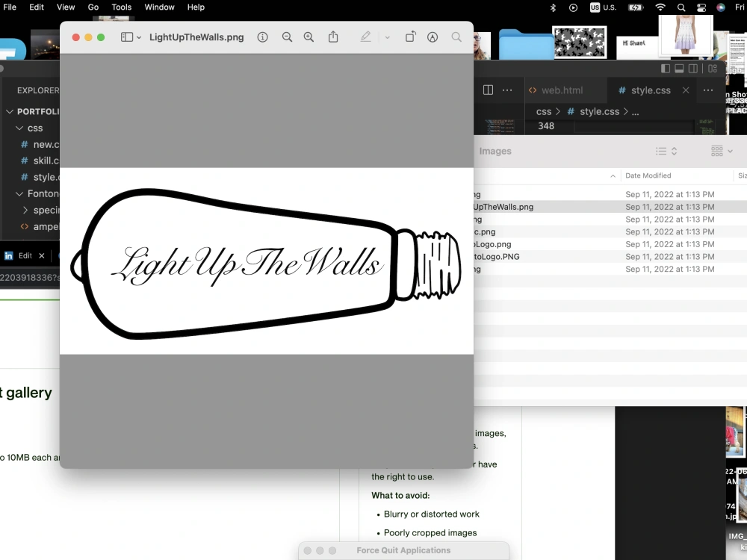Screen dimensions: 747x560
Task: Open the Help menu
Action: [196, 7]
